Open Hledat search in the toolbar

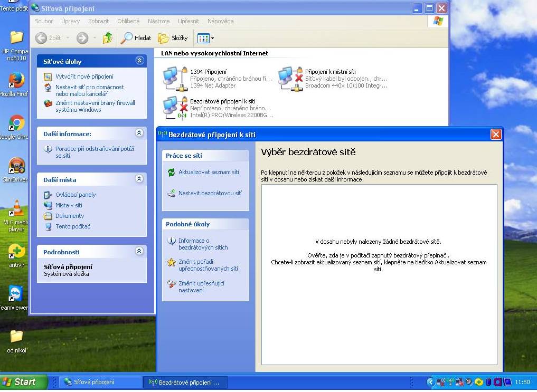click(x=136, y=38)
